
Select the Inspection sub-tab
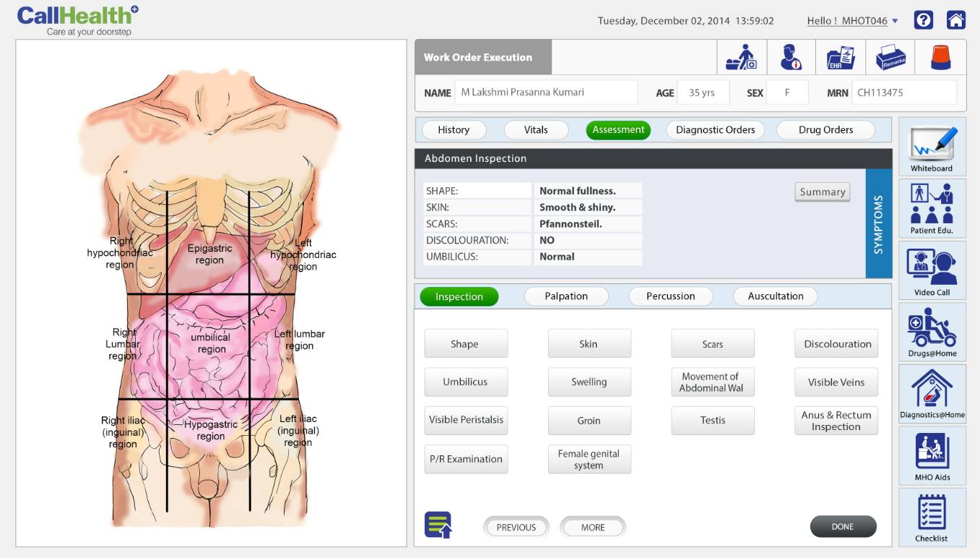pyautogui.click(x=459, y=296)
